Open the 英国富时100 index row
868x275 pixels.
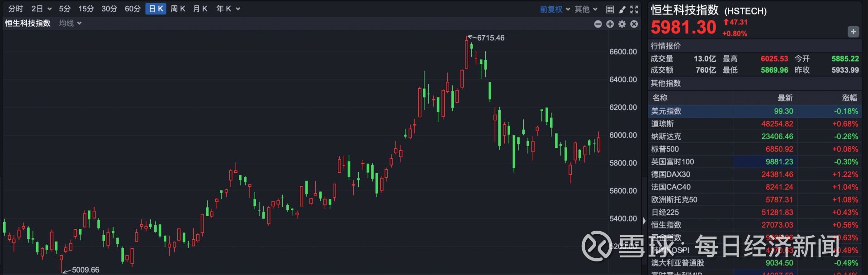[754, 161]
